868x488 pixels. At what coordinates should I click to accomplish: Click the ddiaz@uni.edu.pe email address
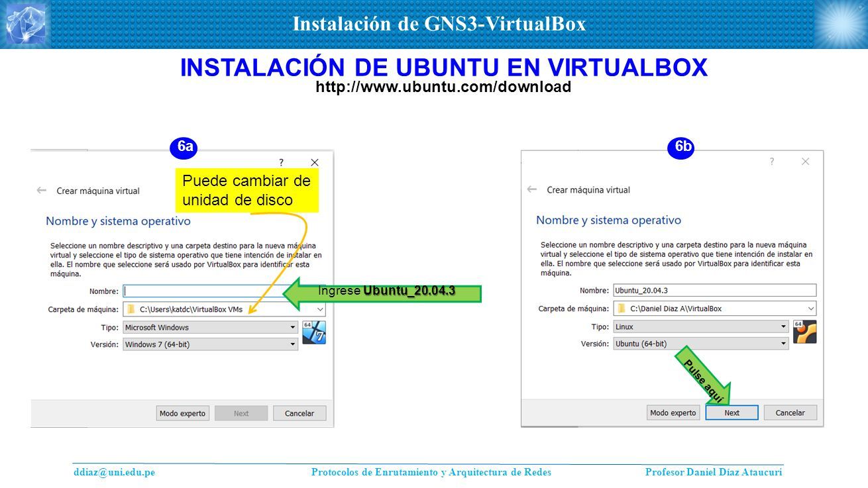pos(114,472)
